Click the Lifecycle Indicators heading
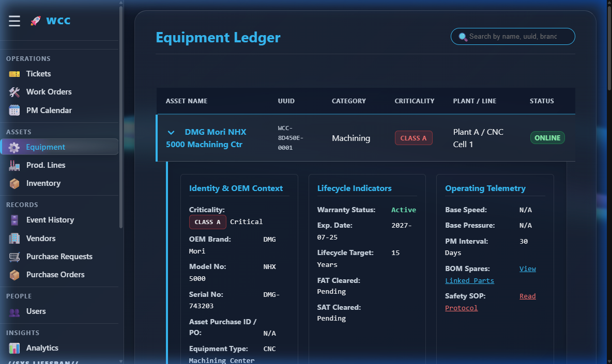The width and height of the screenshot is (612, 364). pyautogui.click(x=355, y=188)
